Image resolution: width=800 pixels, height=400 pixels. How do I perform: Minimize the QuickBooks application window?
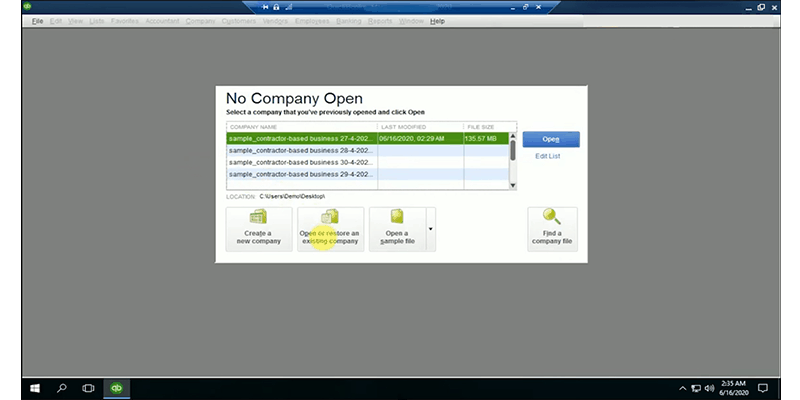click(748, 7)
